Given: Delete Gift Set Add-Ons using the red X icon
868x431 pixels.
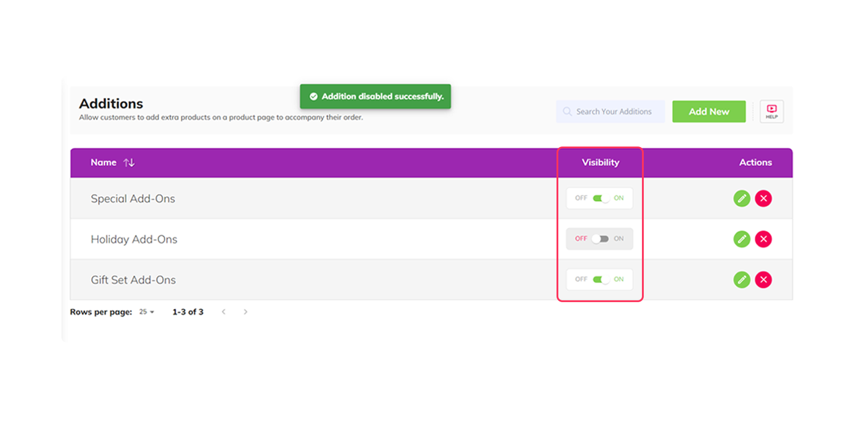Looking at the screenshot, I should coord(763,279).
